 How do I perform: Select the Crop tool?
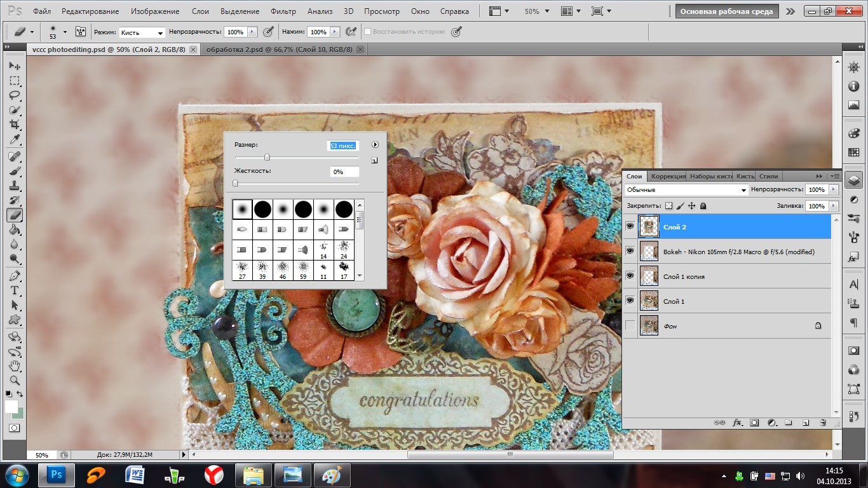[x=15, y=125]
